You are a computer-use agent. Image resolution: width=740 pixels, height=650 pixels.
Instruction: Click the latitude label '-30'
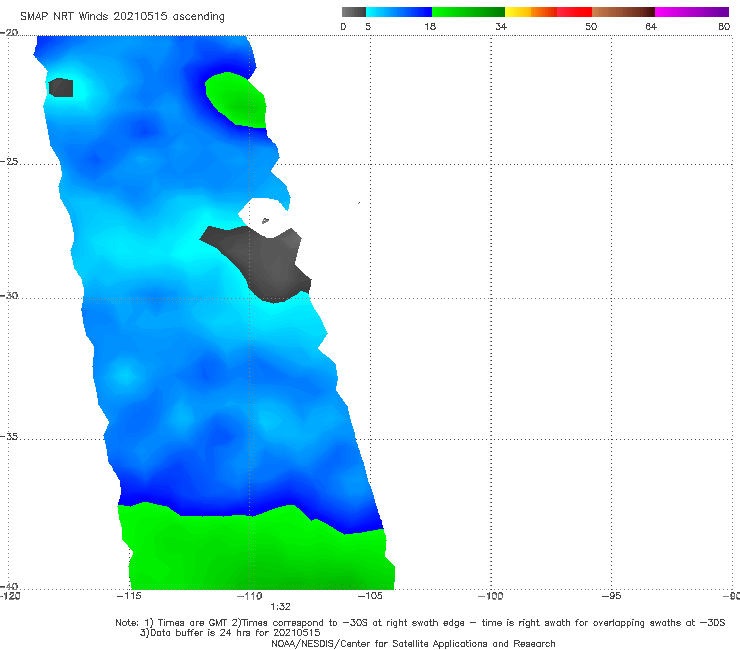9,295
